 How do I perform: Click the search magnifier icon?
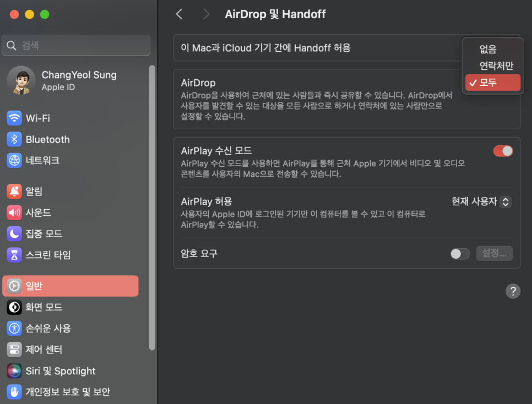tap(12, 46)
